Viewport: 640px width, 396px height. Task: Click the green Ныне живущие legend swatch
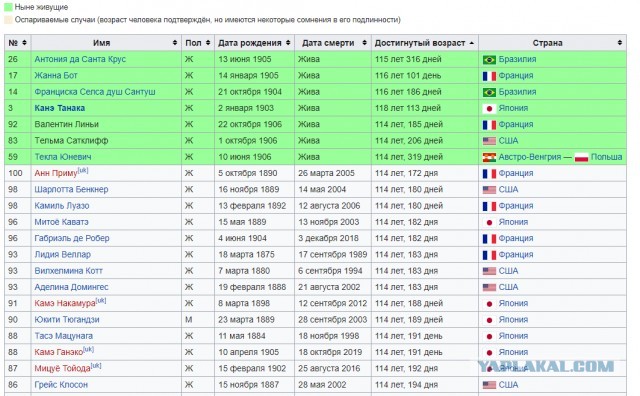[x=8, y=7]
